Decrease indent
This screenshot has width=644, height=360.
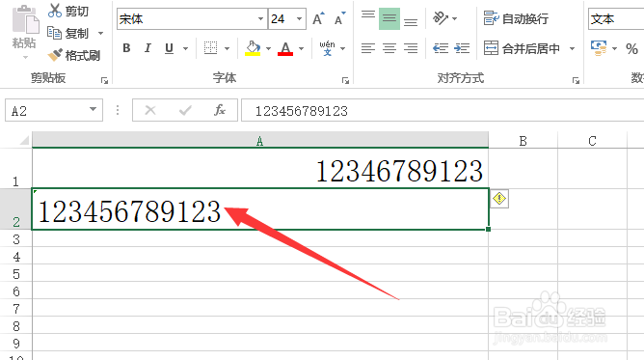point(441,48)
